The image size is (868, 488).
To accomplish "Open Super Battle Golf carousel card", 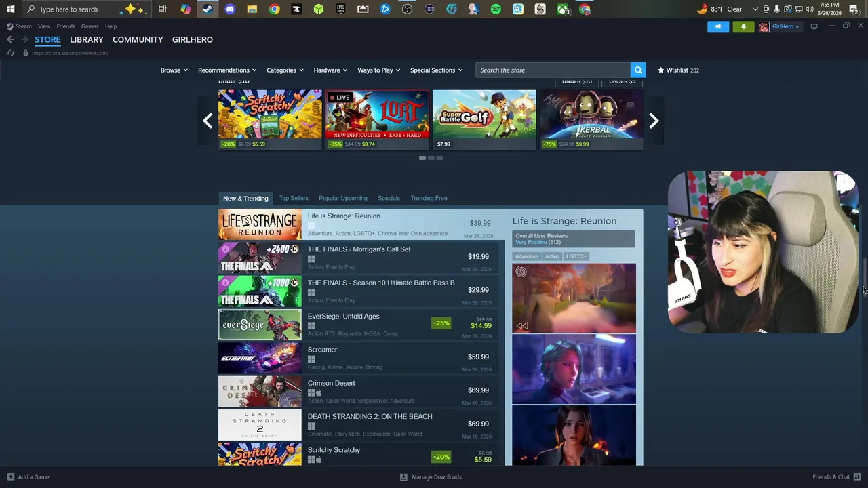I will coord(484,120).
